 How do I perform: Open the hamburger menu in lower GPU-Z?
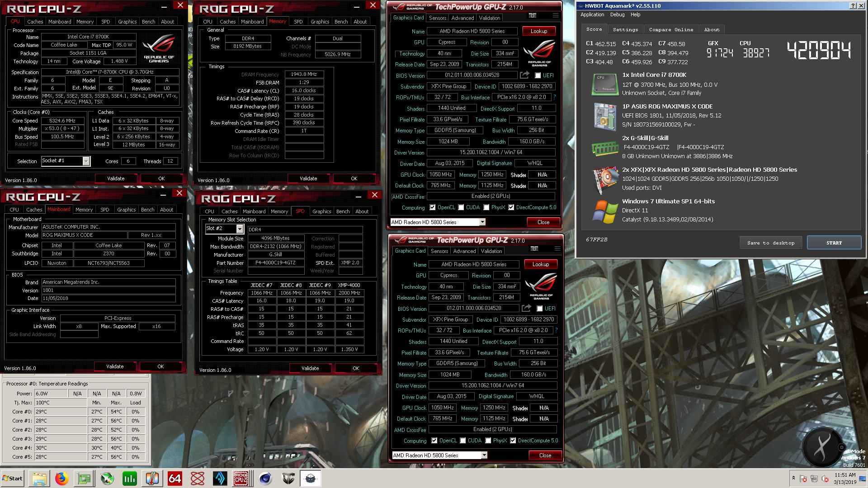point(557,249)
